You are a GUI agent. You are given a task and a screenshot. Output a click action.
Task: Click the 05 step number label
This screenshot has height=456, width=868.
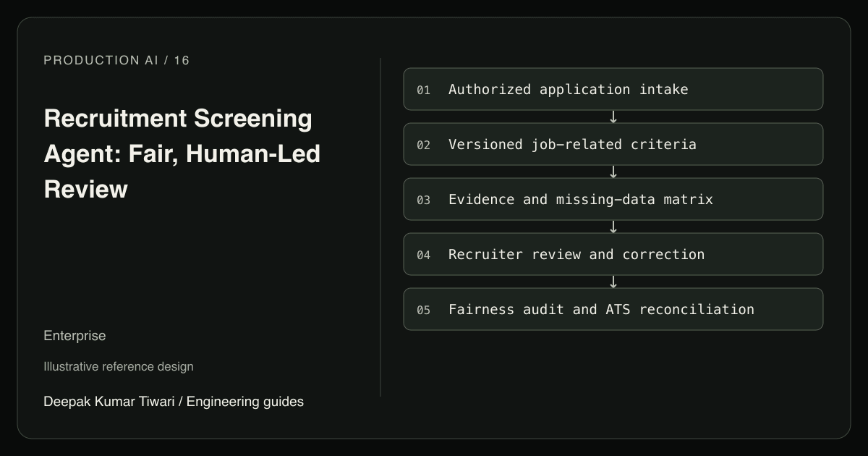tap(423, 310)
